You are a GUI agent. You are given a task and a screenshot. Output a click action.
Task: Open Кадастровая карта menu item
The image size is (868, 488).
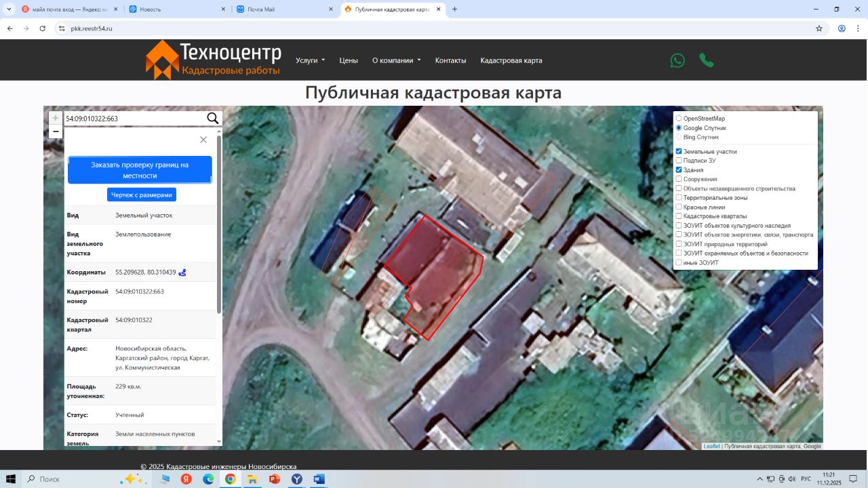[511, 60]
